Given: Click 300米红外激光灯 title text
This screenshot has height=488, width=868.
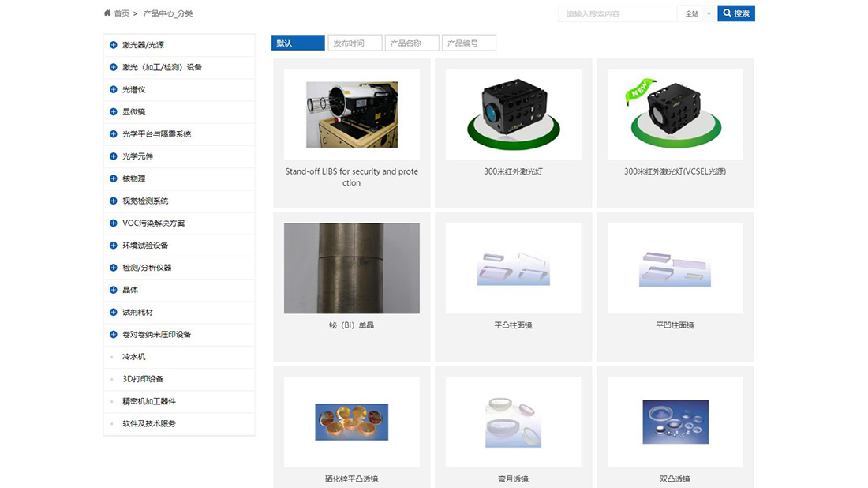Looking at the screenshot, I should [513, 171].
